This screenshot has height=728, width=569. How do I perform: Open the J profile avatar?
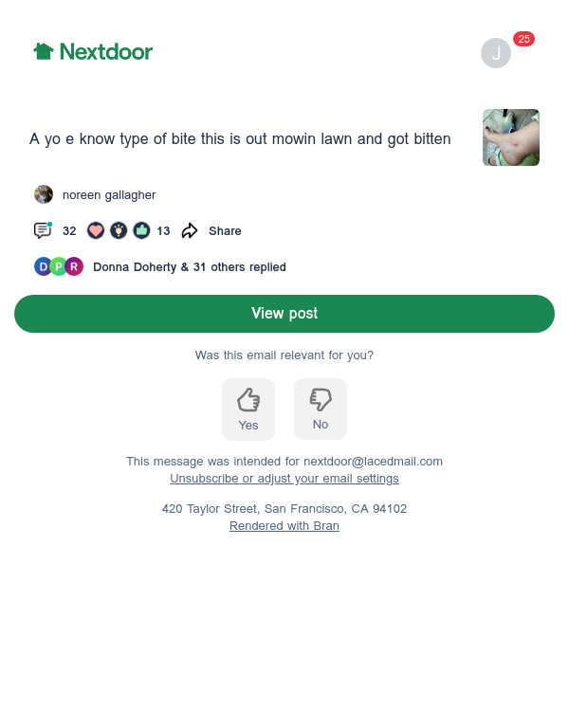point(496,53)
